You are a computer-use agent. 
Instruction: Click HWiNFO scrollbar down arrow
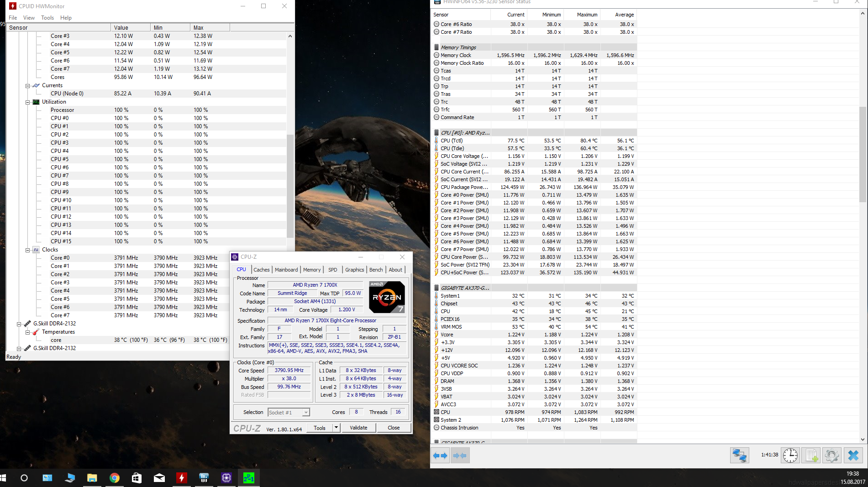pos(863,440)
